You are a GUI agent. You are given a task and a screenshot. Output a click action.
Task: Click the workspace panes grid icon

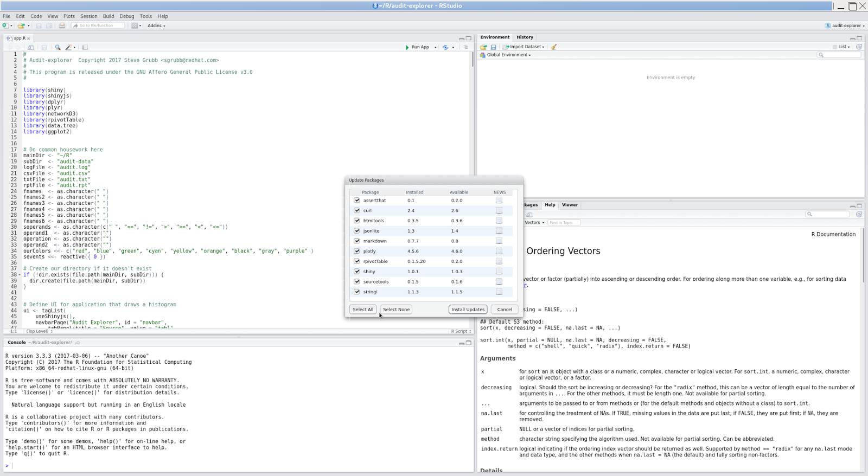tap(135, 25)
